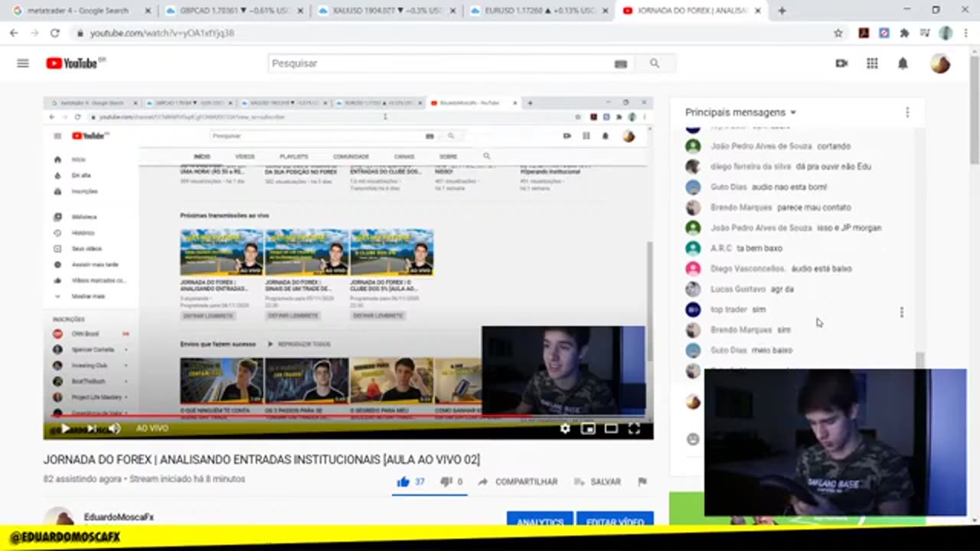This screenshot has width=980, height=551.
Task: Reload the current page
Action: click(x=54, y=33)
